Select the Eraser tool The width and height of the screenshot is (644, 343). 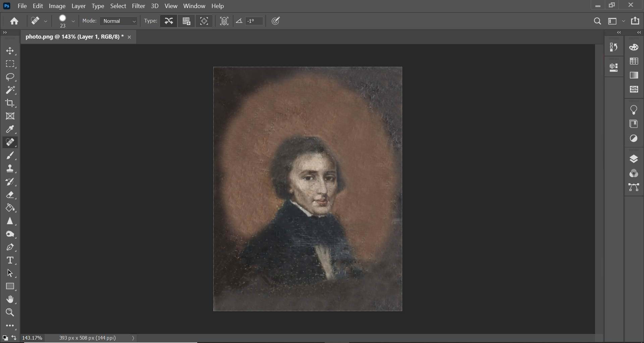coord(10,195)
